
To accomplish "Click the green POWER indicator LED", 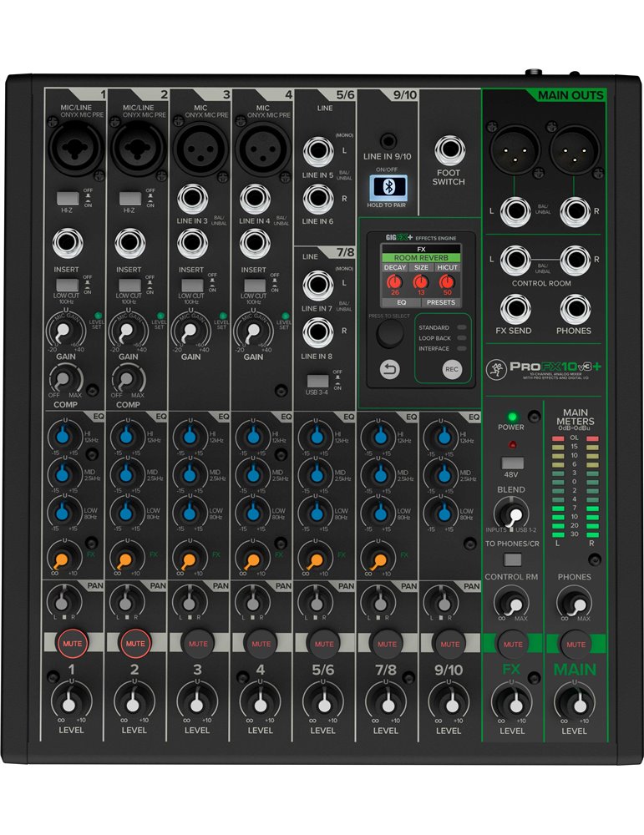I will coord(512,417).
